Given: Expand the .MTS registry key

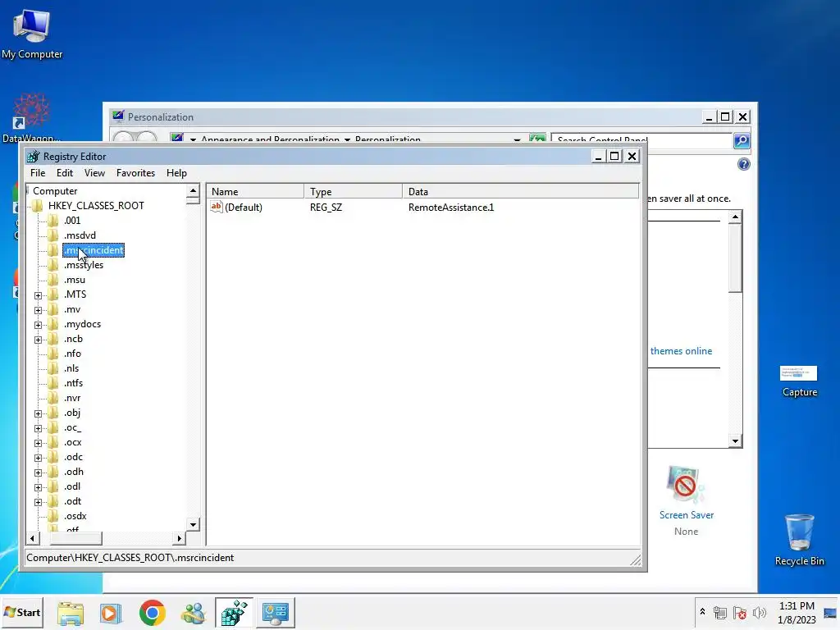Looking at the screenshot, I should coord(38,295).
